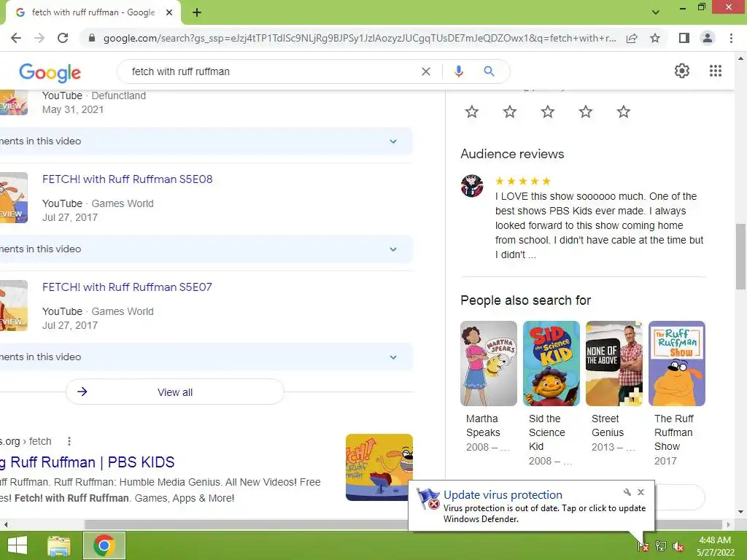Share this page via the share icon
The image size is (747, 560).
point(632,38)
